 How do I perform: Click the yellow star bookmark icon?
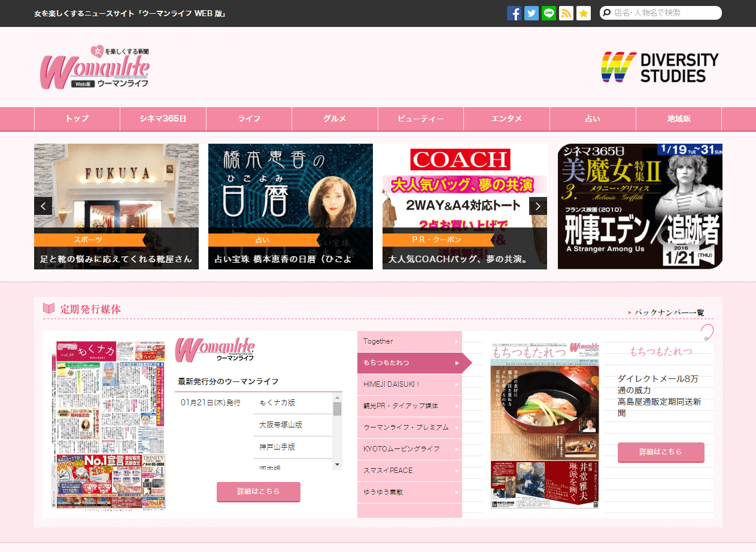pos(583,13)
